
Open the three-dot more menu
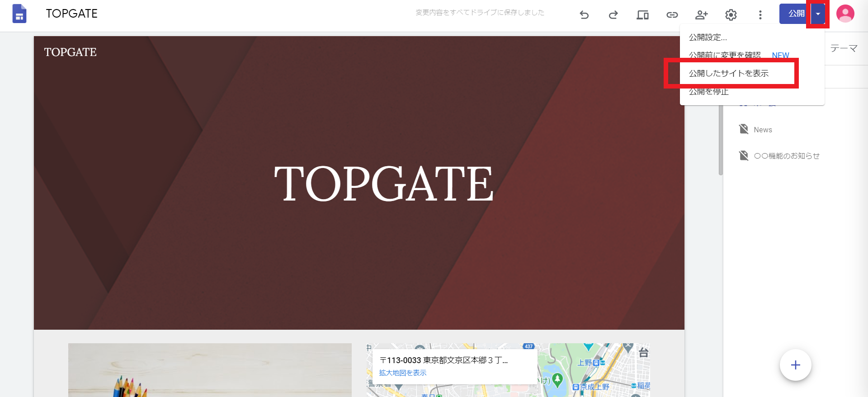click(760, 15)
